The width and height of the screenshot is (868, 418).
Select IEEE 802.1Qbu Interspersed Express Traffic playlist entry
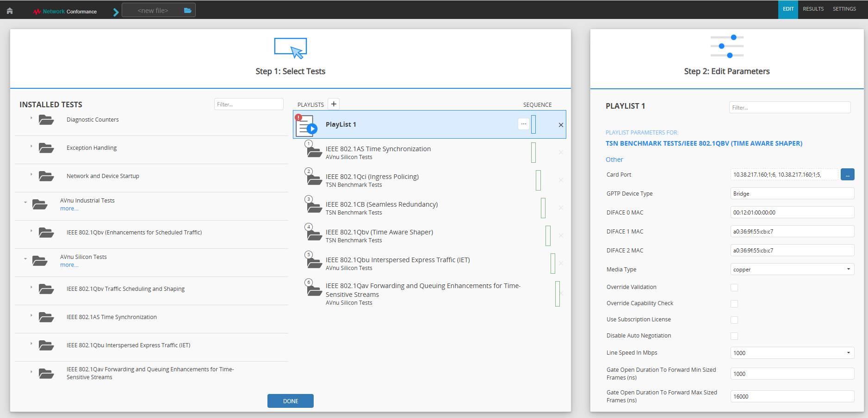coord(397,260)
